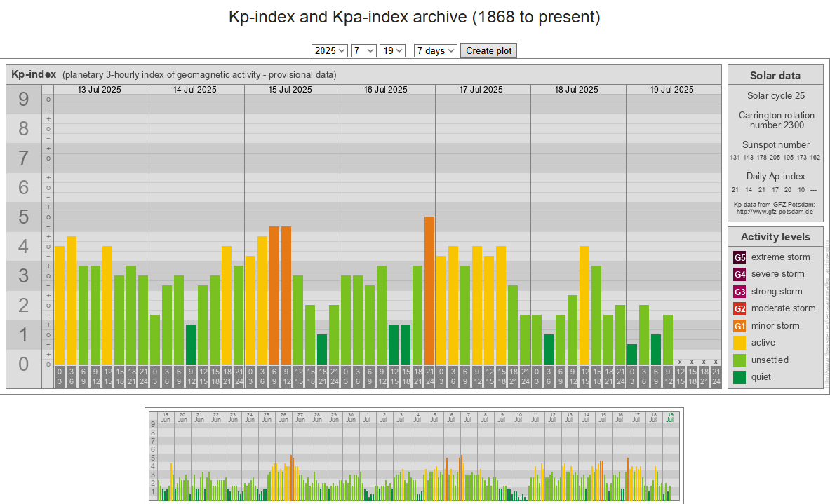Click the Kp axis label 5
830x504 pixels.
coord(23,217)
